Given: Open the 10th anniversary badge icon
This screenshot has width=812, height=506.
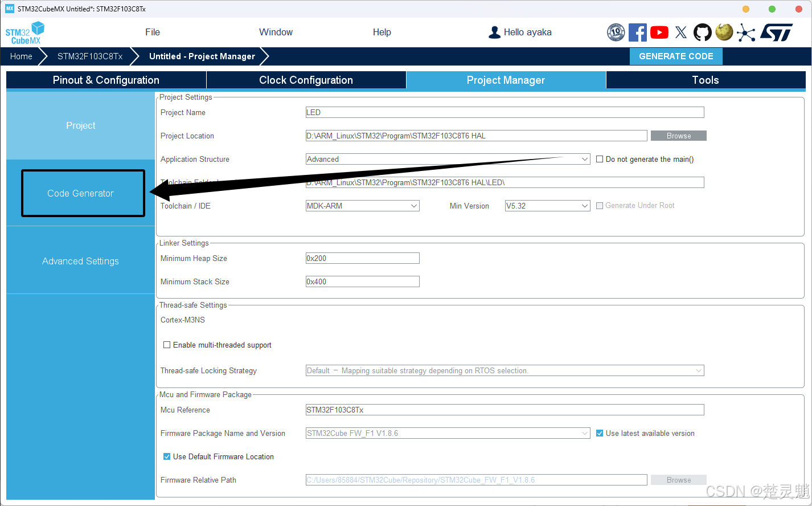Looking at the screenshot, I should [616, 32].
